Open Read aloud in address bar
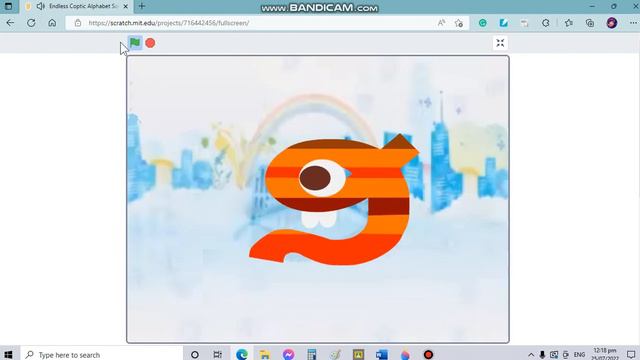 (441, 23)
